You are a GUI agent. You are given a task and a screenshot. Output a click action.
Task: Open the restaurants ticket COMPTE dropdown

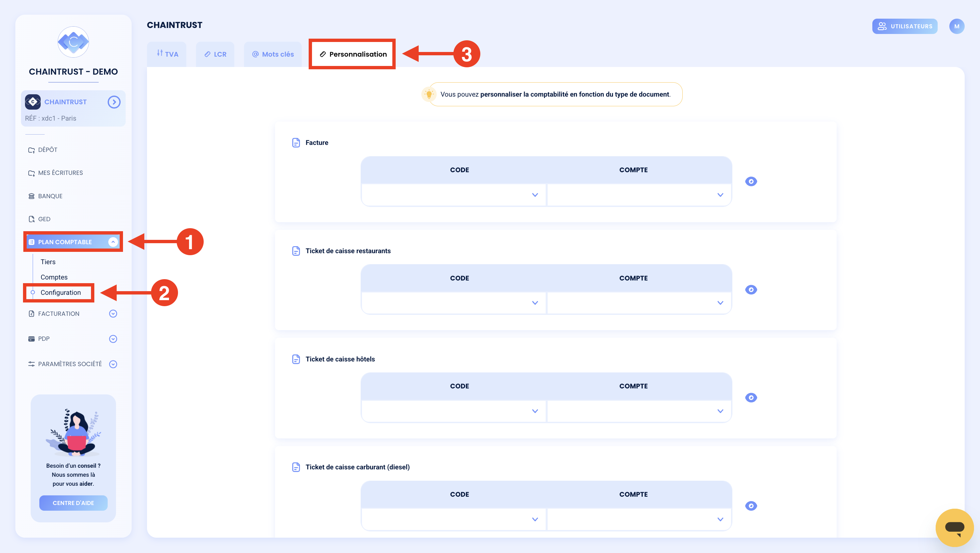click(x=639, y=303)
